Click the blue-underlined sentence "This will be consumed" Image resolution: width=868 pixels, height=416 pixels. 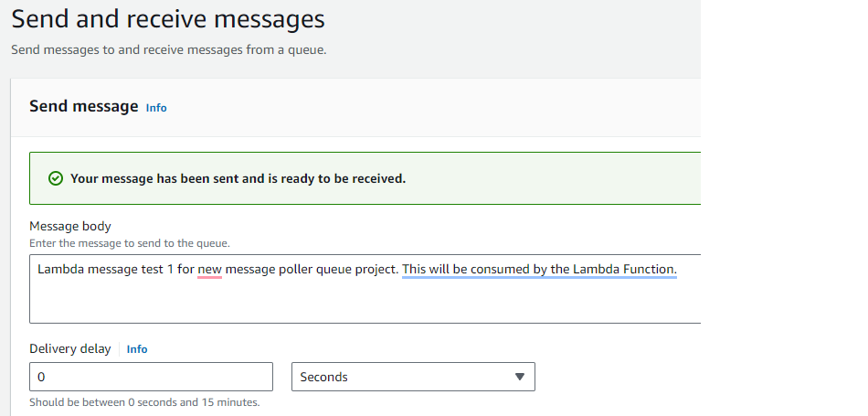[x=467, y=269]
